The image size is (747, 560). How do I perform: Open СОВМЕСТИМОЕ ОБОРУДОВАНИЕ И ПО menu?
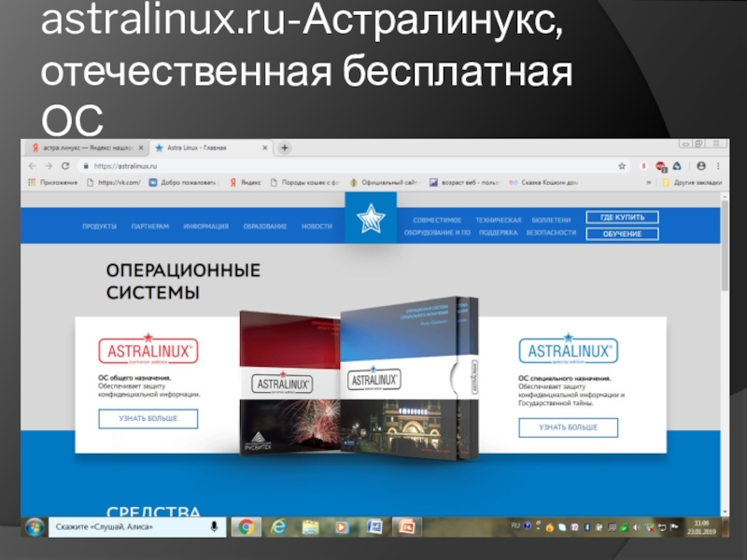[x=437, y=227]
